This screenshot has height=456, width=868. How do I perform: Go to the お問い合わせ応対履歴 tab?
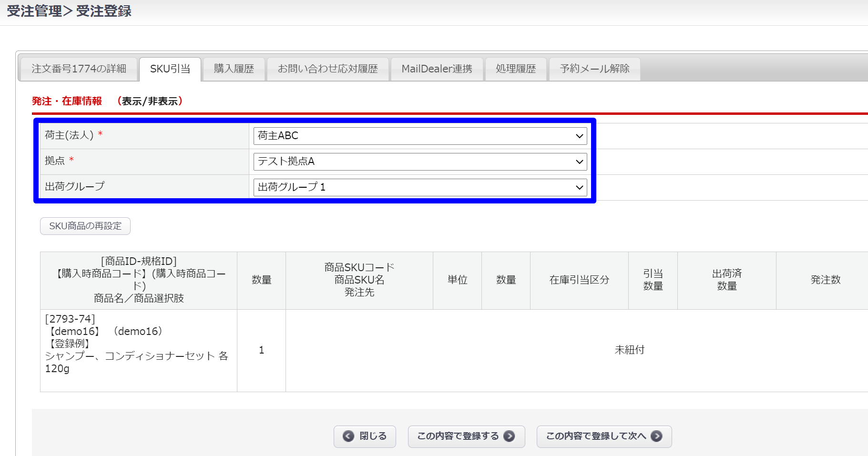(328, 69)
